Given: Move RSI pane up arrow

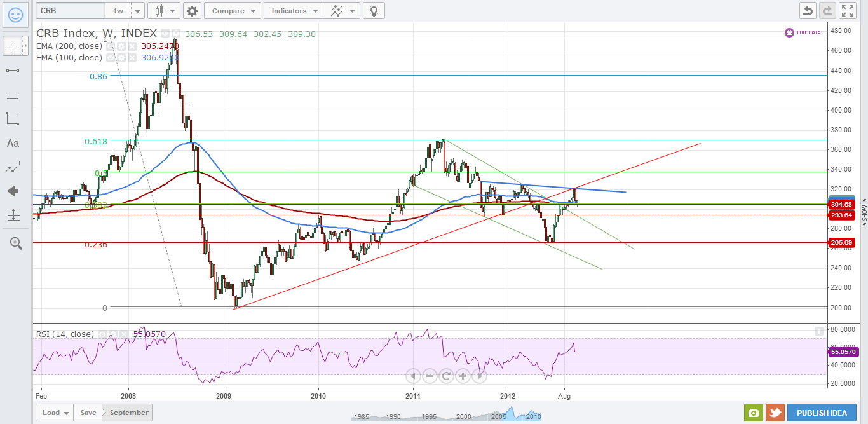Looking at the screenshot, I should tap(818, 331).
